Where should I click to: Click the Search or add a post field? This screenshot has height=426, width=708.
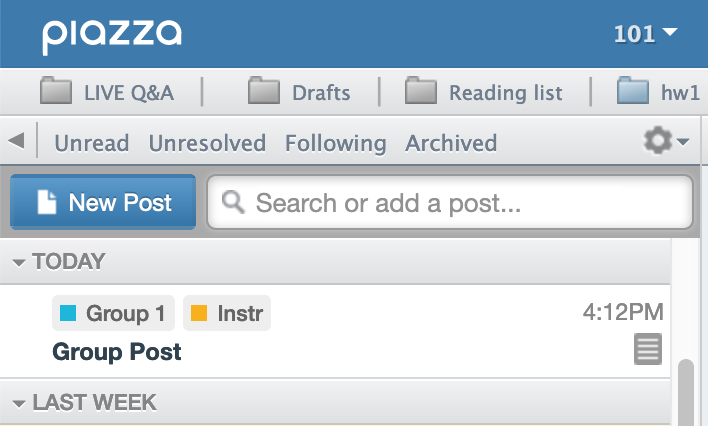click(450, 202)
